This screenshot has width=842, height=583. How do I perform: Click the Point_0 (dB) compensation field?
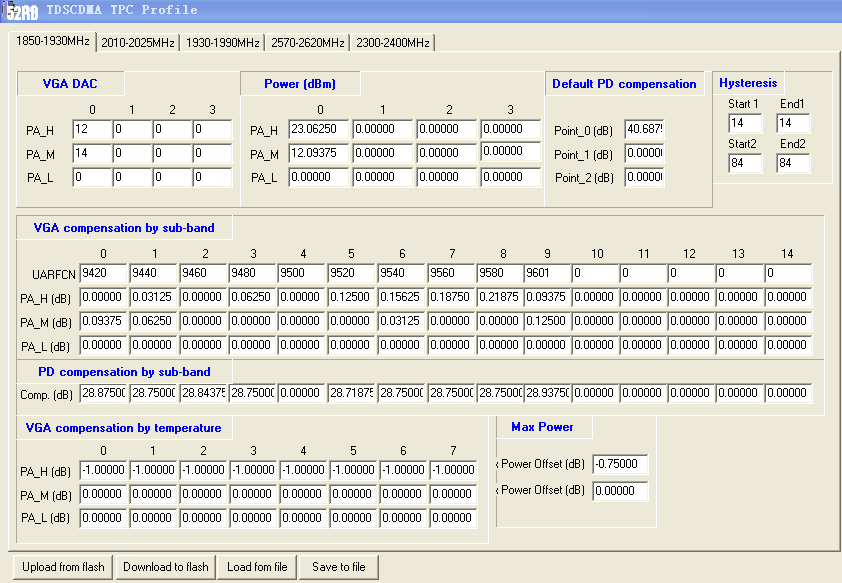click(644, 130)
